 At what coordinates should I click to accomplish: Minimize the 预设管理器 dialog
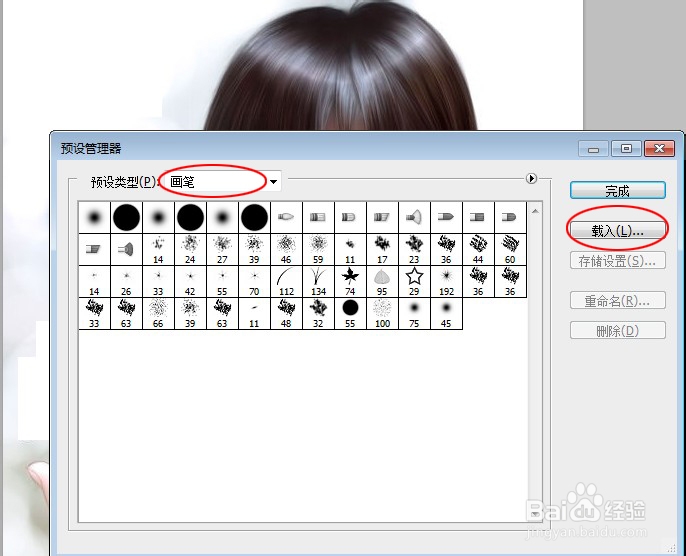pyautogui.click(x=593, y=149)
